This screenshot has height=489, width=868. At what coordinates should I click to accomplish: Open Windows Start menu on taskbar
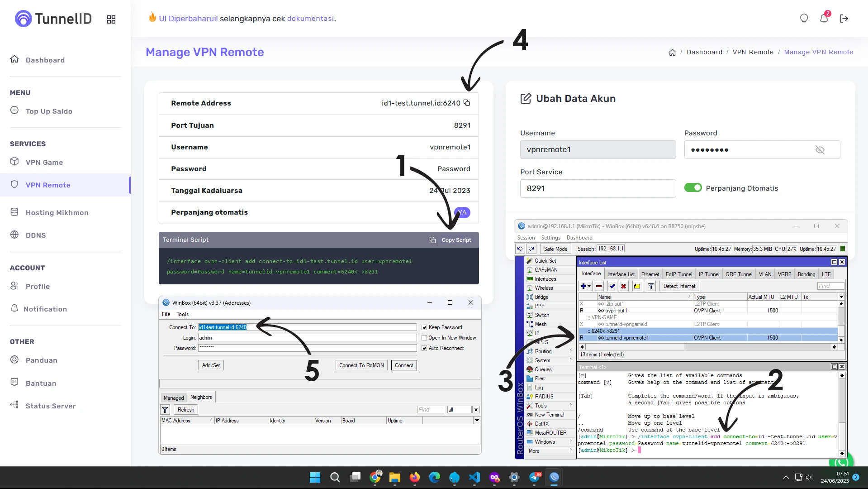pyautogui.click(x=315, y=477)
